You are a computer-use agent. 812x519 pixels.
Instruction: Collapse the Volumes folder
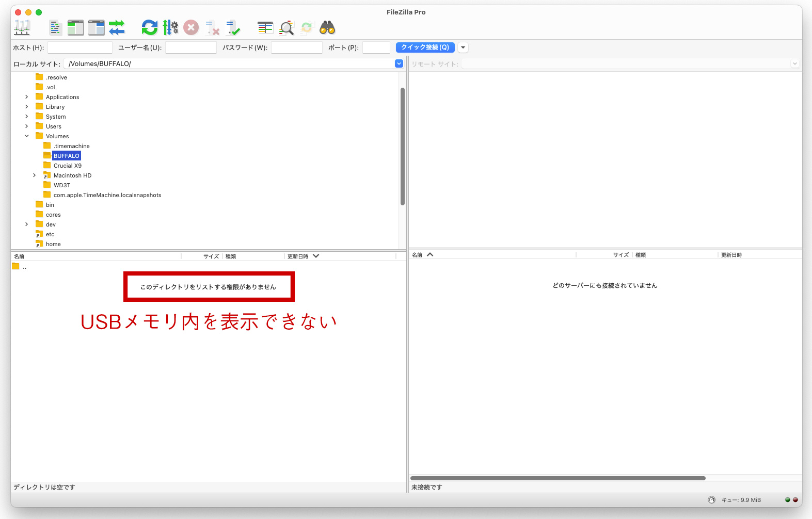click(27, 136)
